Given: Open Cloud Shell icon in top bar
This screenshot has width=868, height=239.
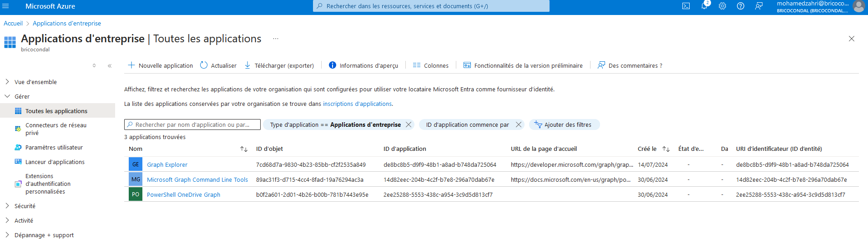Looking at the screenshot, I should (x=686, y=6).
